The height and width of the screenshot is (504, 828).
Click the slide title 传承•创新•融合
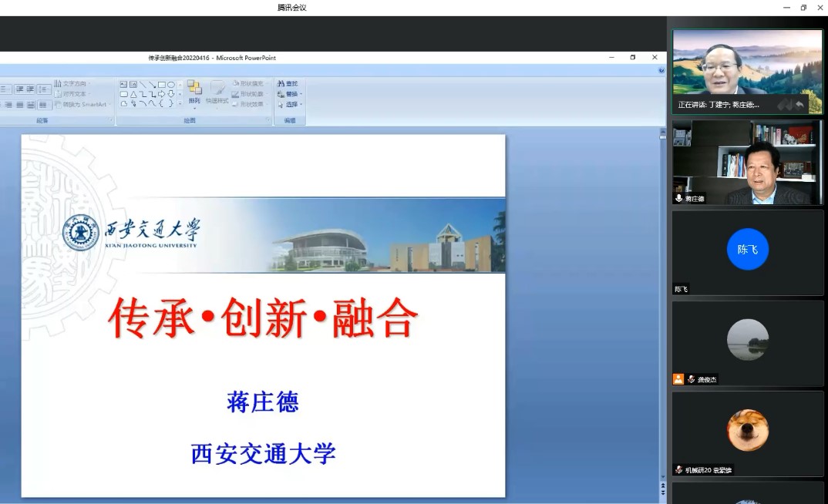click(263, 318)
